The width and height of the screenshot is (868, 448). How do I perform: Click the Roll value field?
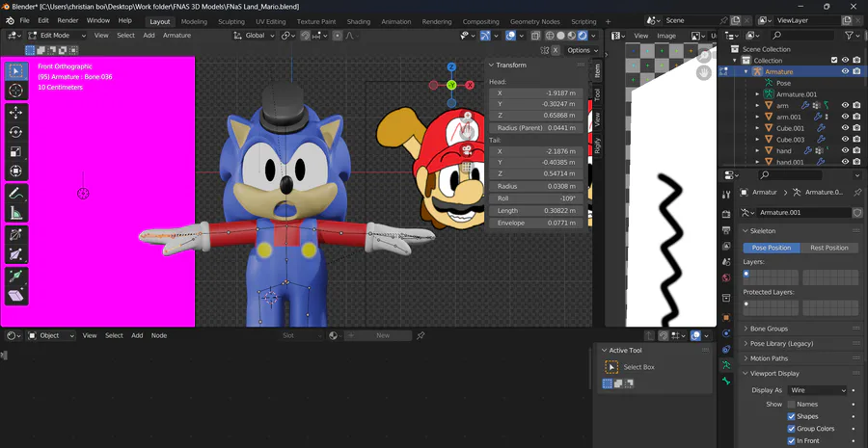[536, 198]
